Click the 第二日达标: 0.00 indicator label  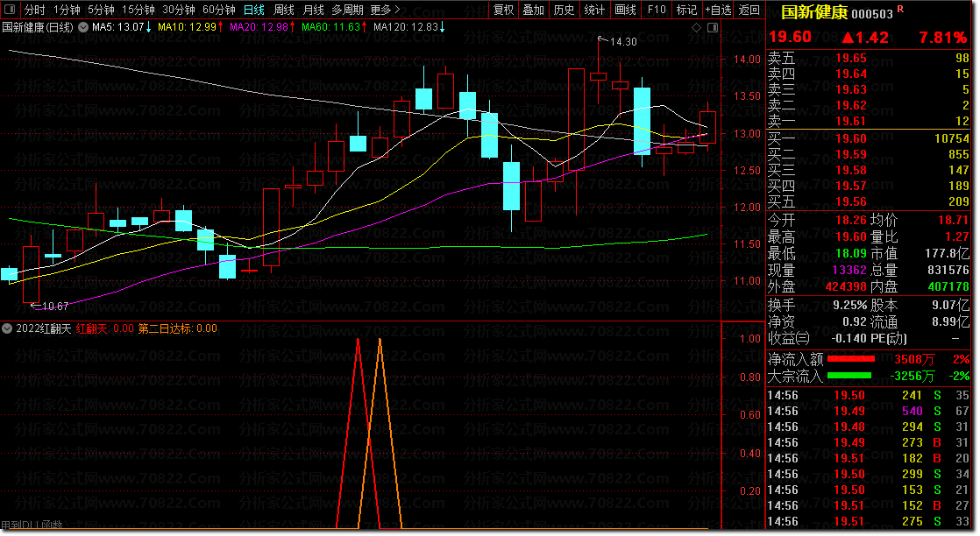tap(177, 328)
